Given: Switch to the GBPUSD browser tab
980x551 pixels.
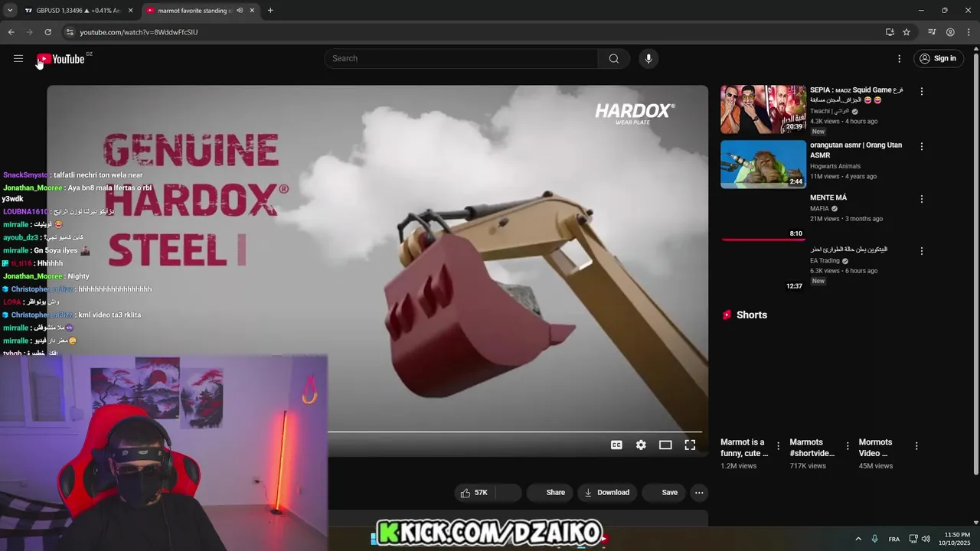Looking at the screenshot, I should click(78, 11).
